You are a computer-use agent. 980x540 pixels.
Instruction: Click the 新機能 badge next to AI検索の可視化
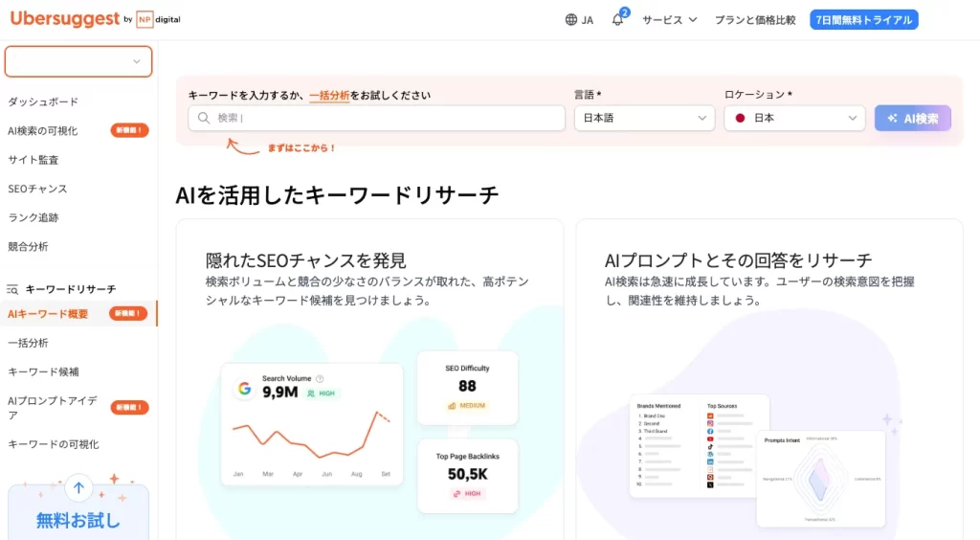point(130,130)
